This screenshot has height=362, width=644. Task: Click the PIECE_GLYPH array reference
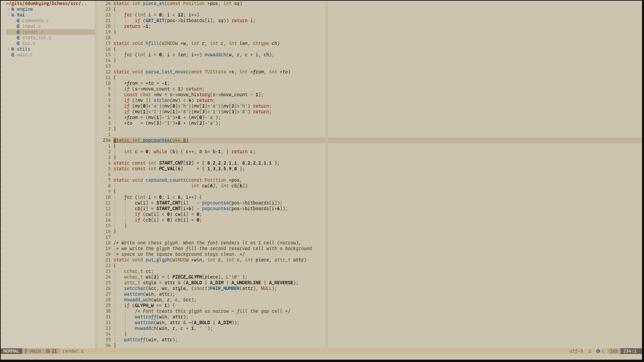[187, 277]
